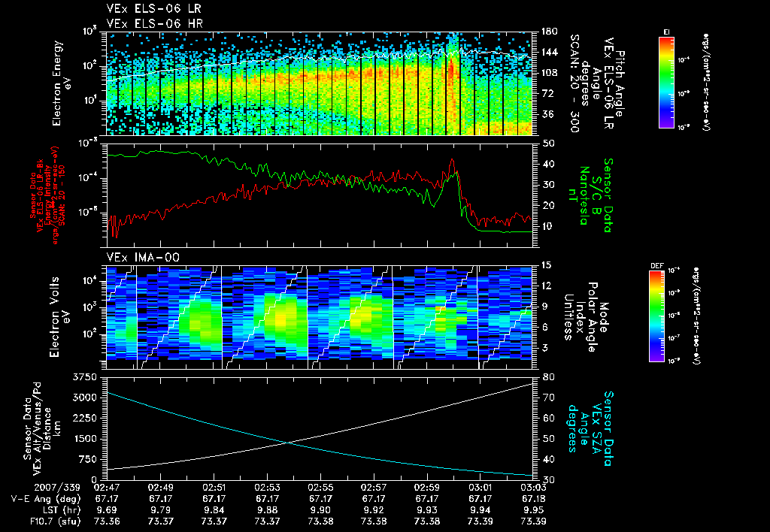Click the 'VEx ELS-06 LR' plot title
770x532 pixels.
click(x=153, y=9)
